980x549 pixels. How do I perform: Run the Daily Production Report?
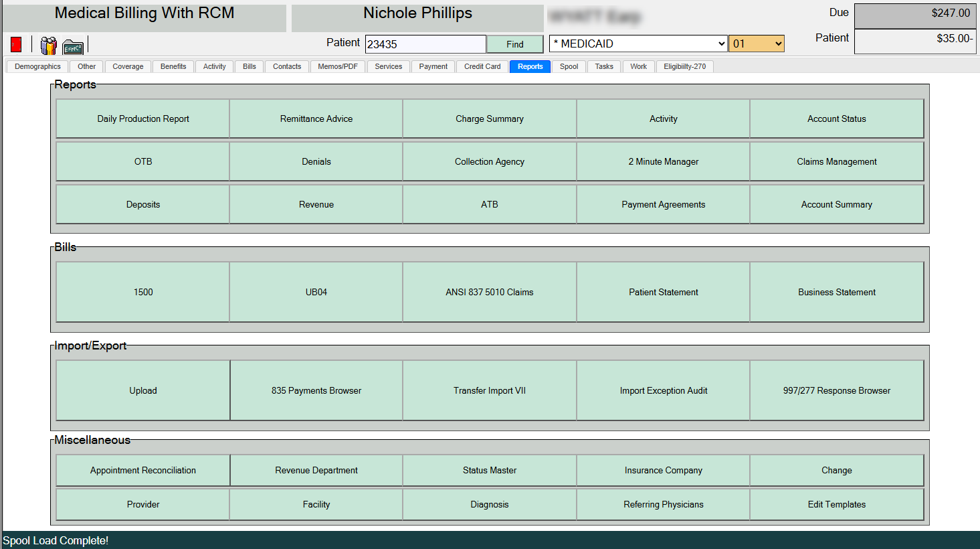coord(142,119)
